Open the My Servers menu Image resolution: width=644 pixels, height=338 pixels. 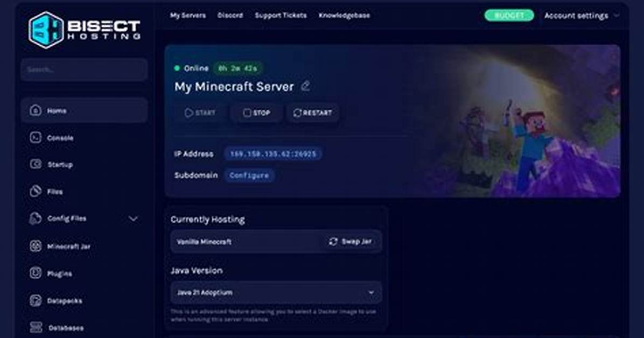tap(188, 15)
